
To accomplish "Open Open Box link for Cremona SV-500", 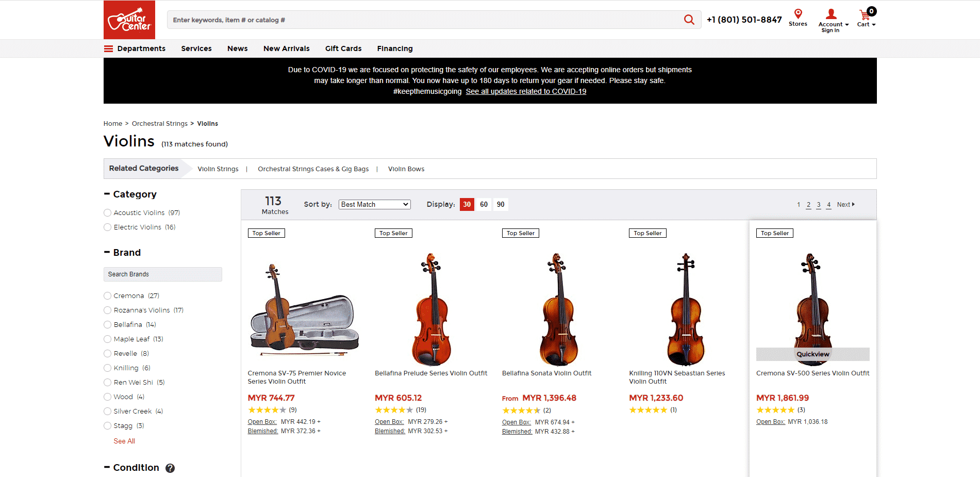I will pyautogui.click(x=771, y=422).
